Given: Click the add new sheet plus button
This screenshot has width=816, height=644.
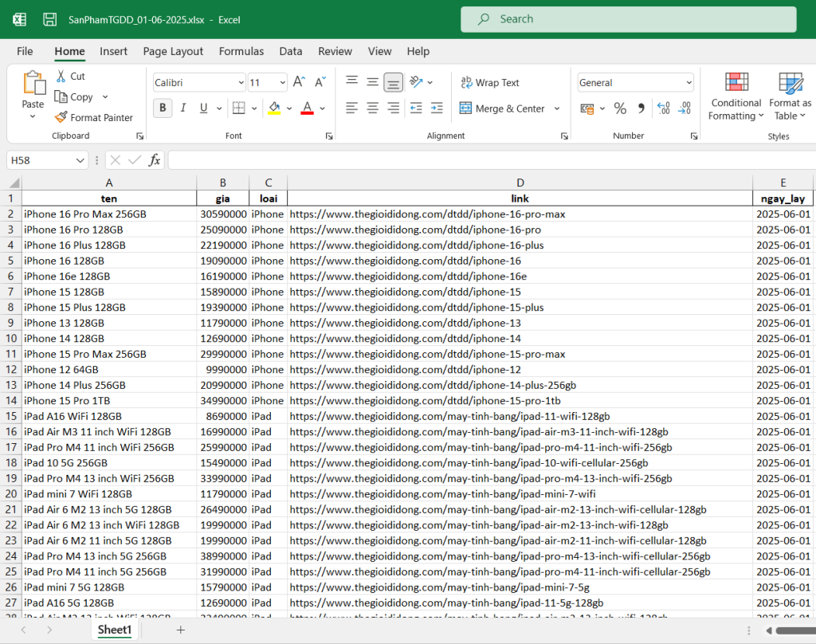Looking at the screenshot, I should click(x=181, y=630).
